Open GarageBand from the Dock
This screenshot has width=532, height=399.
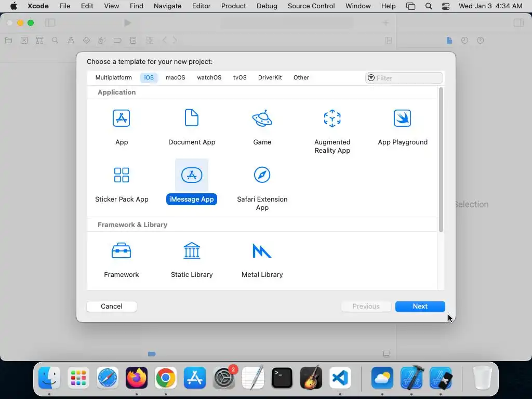coord(311,378)
